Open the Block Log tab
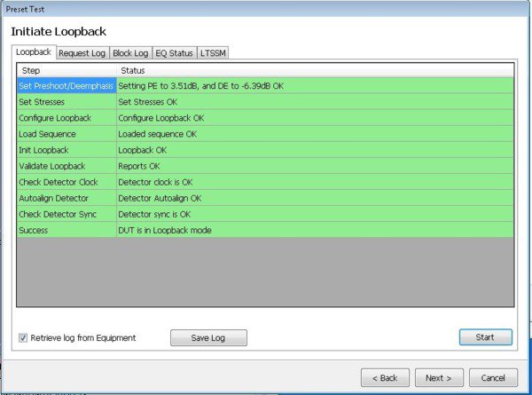 point(130,53)
